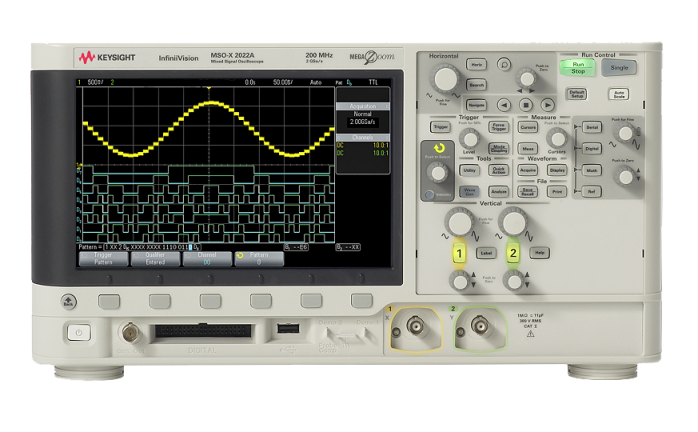
Task: Click the stop (square) navigation key
Action: click(526, 105)
